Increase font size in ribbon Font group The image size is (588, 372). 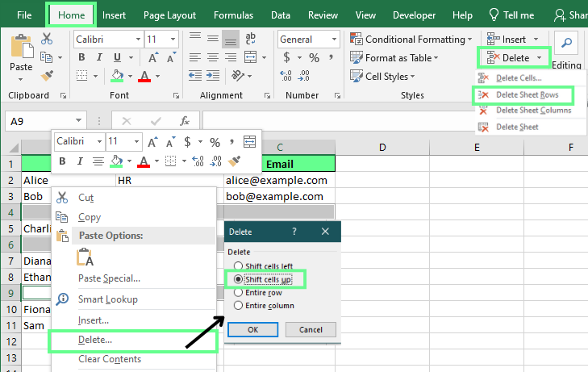(x=152, y=58)
